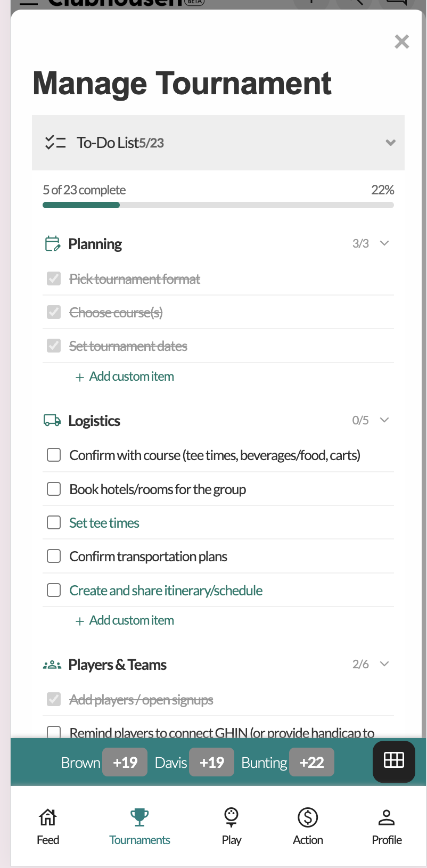Tap the Play golf ball icon
Viewport: 427px width, 868px height.
pos(231,817)
